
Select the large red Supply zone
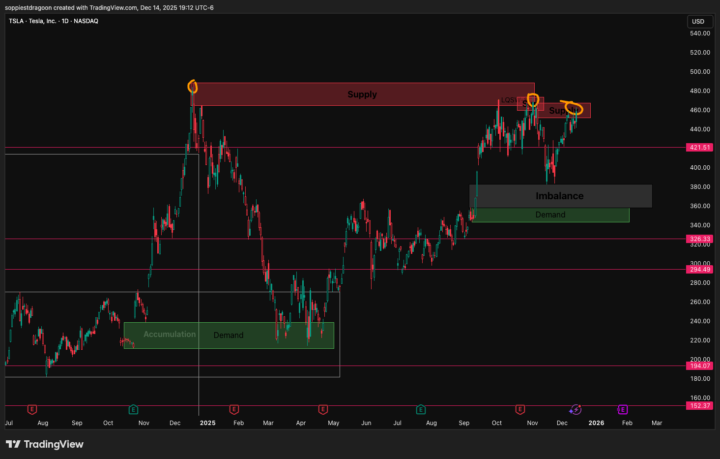coord(363,94)
